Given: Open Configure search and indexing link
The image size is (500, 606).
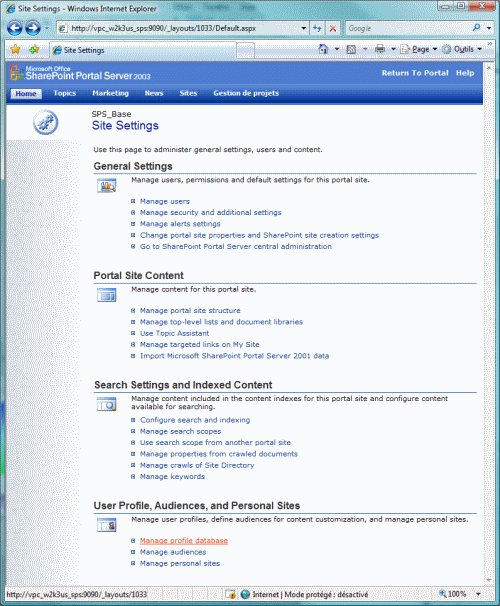Looking at the screenshot, I should tap(195, 420).
